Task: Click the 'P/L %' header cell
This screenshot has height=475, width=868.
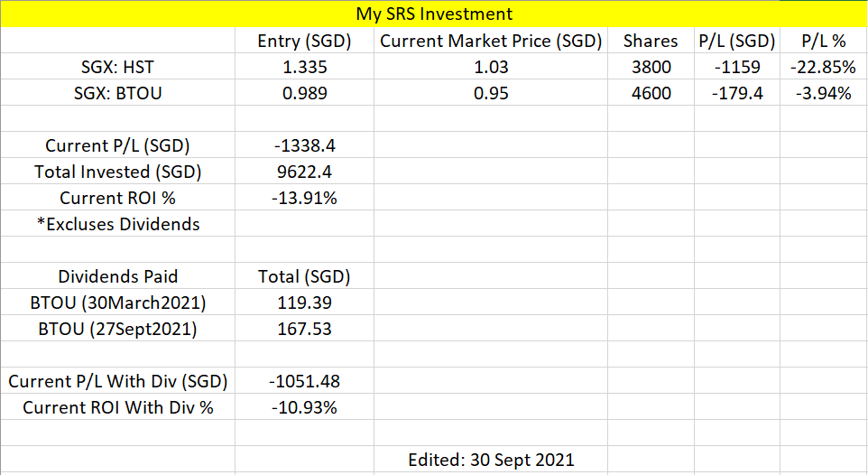Action: click(824, 41)
